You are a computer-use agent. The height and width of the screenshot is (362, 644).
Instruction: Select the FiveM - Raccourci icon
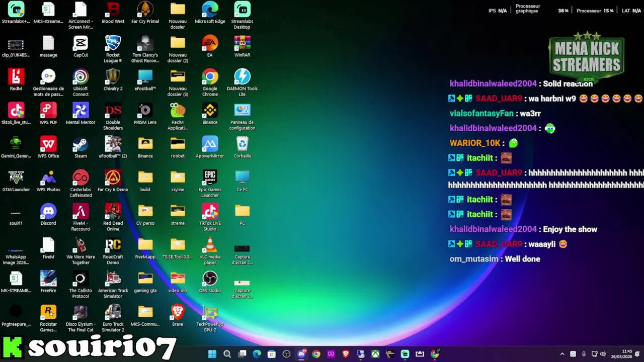[80, 218]
